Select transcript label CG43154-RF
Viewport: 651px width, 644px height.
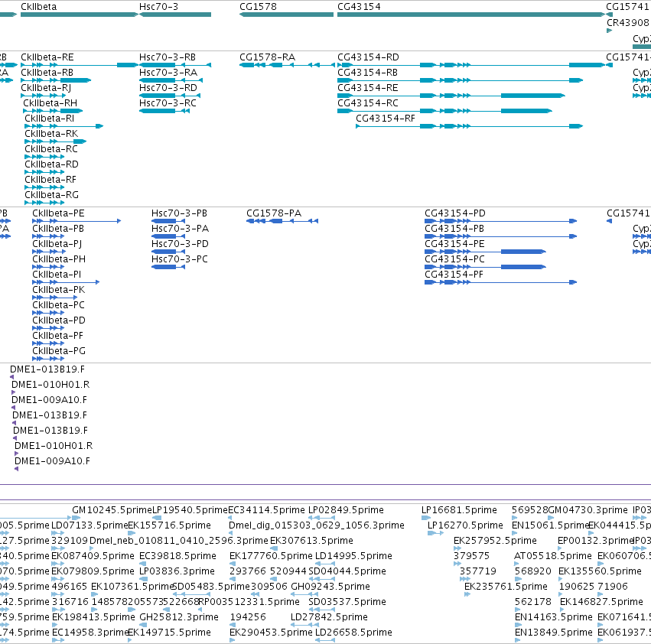(386, 119)
